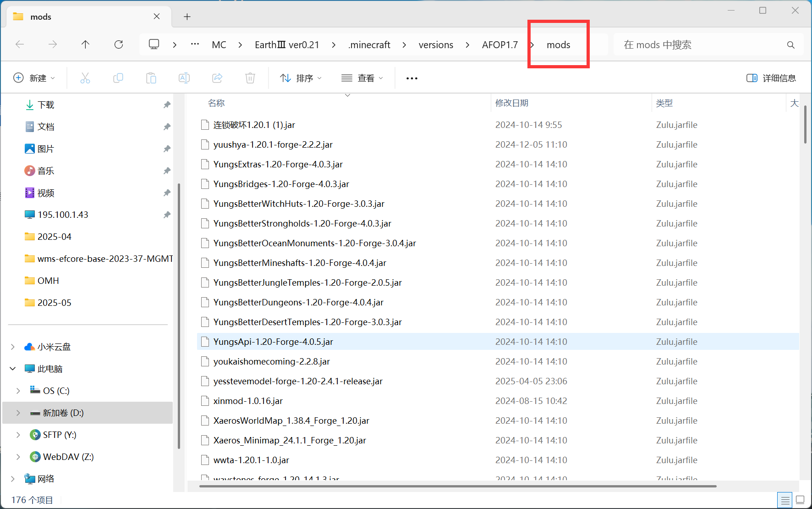Viewport: 812px width, 509px height.
Task: Open the See more options menu
Action: (x=412, y=78)
